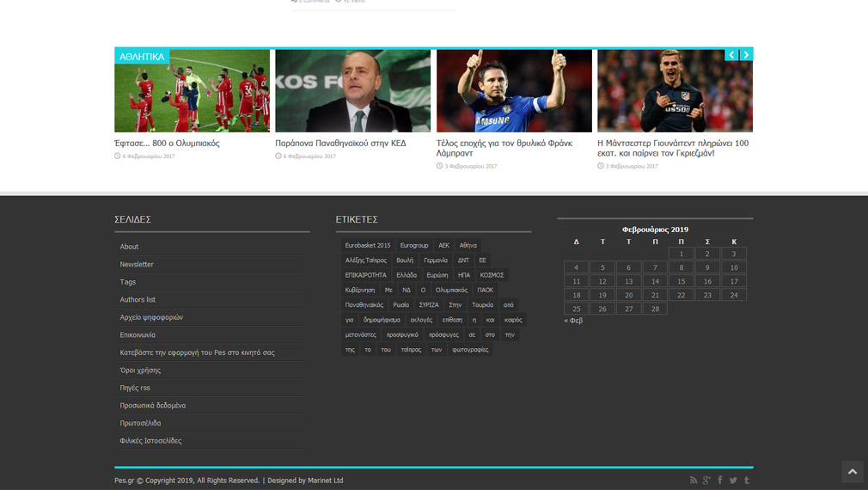The width and height of the screenshot is (868, 490).
Task: Select the ΔΝΤ tag
Action: [x=463, y=260]
